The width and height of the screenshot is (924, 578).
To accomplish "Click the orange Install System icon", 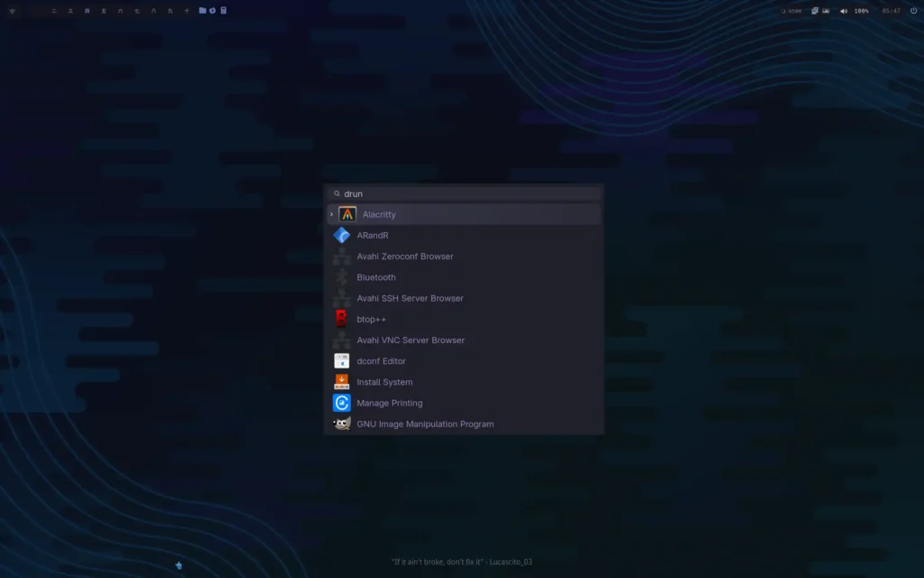I will tap(342, 382).
